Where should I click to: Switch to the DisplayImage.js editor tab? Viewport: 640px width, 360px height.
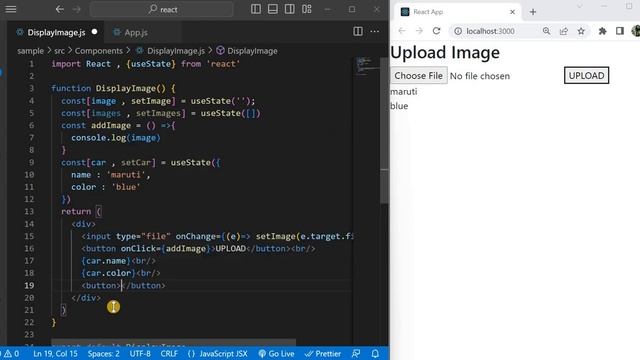coord(56,32)
